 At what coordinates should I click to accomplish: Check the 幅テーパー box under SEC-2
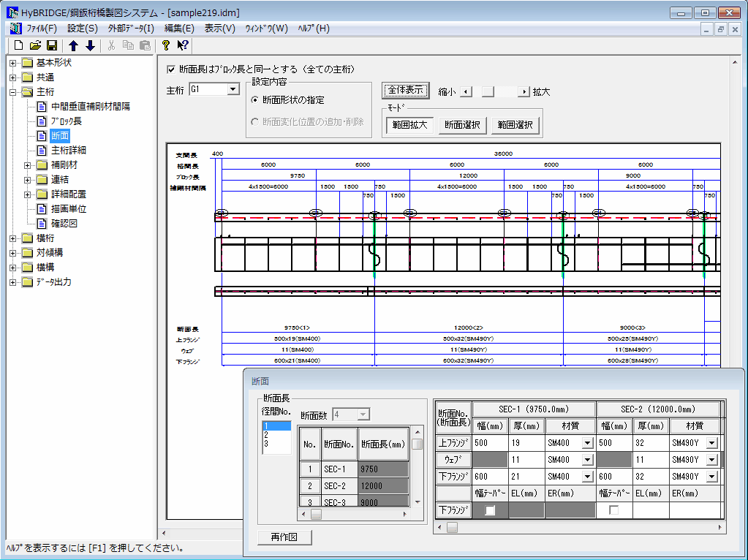pyautogui.click(x=614, y=510)
